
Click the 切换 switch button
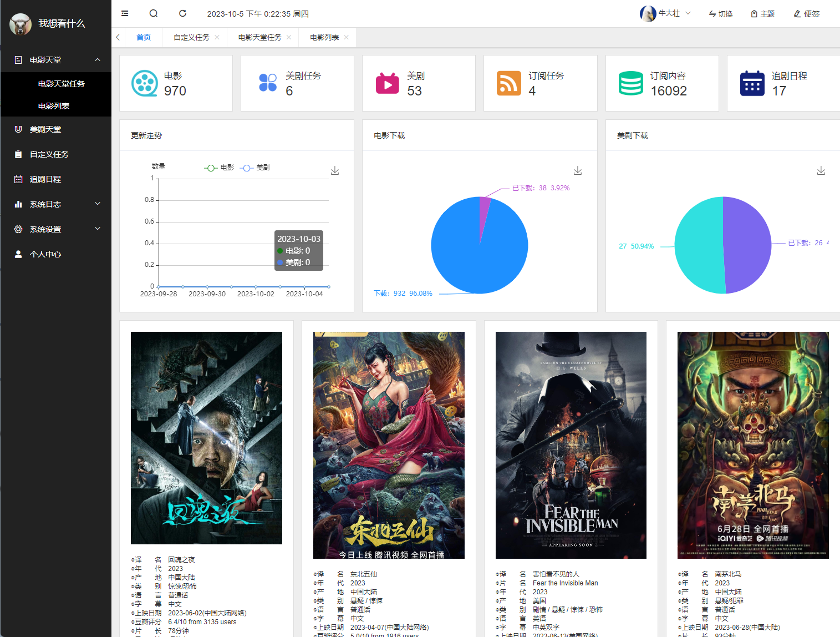(x=721, y=14)
